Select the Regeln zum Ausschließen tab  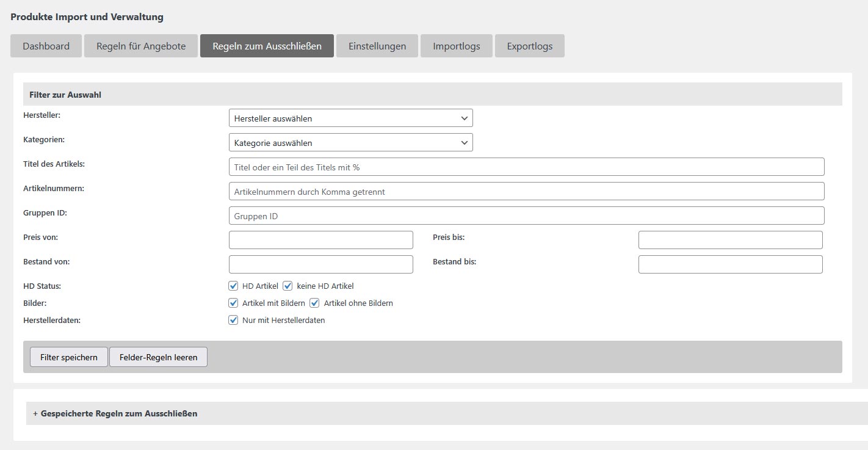tap(267, 46)
